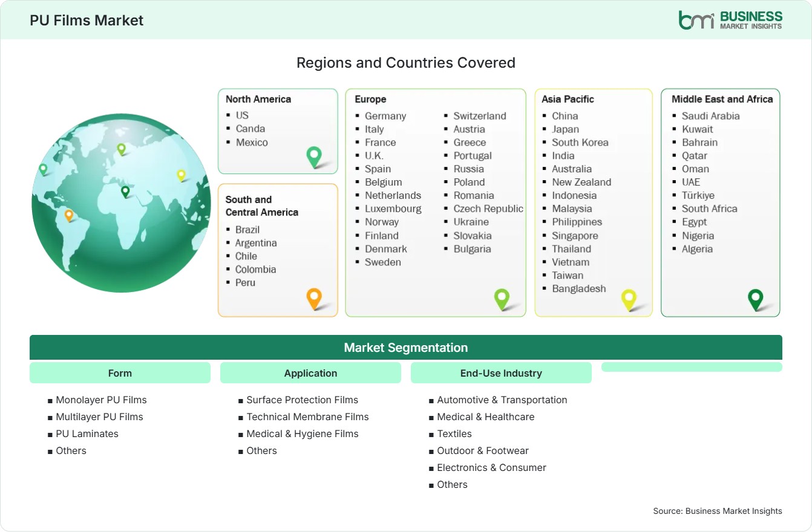Click 'Mexico' in North America list

click(x=252, y=143)
